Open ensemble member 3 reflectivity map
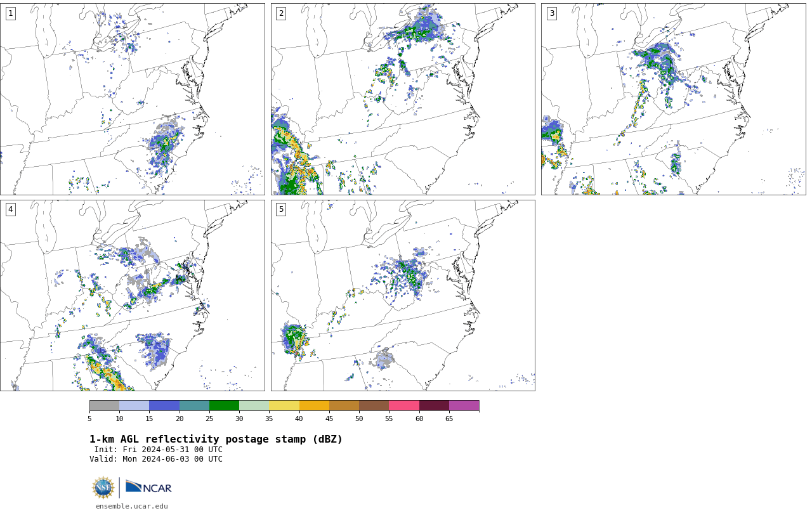812x513 pixels. [673, 99]
